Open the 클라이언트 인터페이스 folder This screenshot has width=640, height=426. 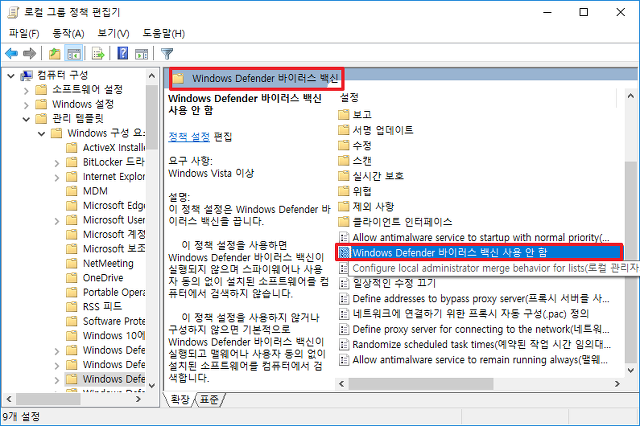click(x=396, y=222)
